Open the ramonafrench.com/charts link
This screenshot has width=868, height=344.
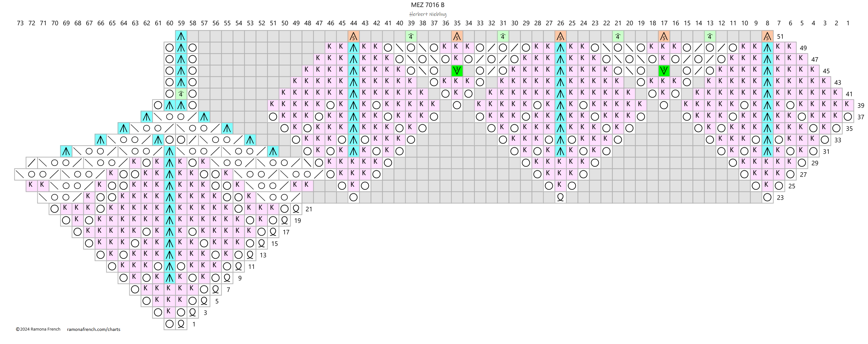(94, 329)
